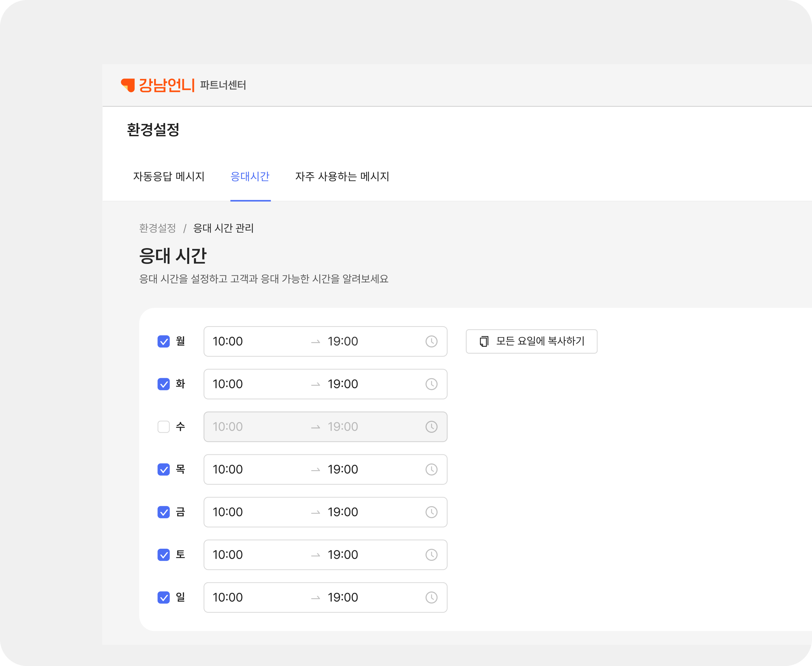Click the copy icon in 모든 요일에 복사하기
The image size is (812, 666).
tap(484, 341)
